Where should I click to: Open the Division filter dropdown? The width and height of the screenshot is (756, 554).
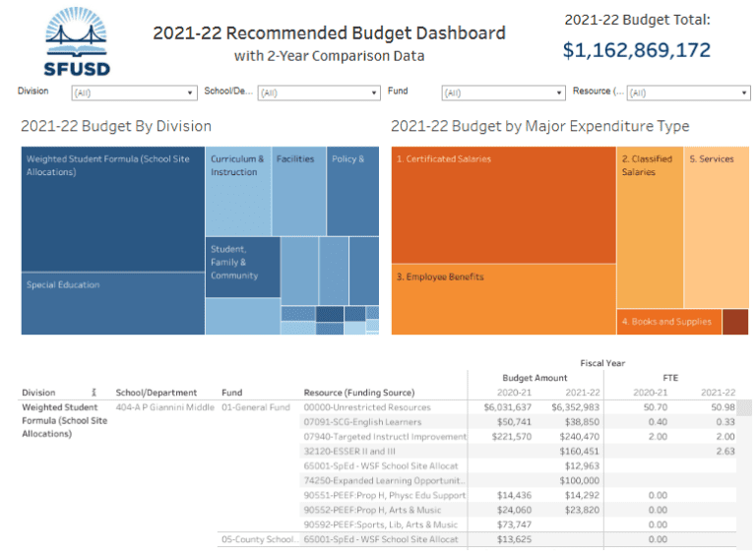135,92
